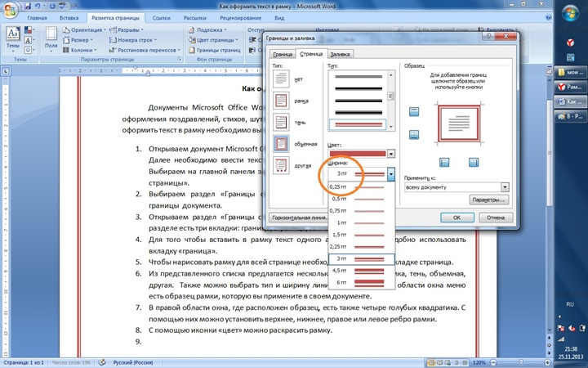Viewport: 588px width, 368px height.
Task: Choose 0,75 пт line width
Action: click(x=362, y=211)
